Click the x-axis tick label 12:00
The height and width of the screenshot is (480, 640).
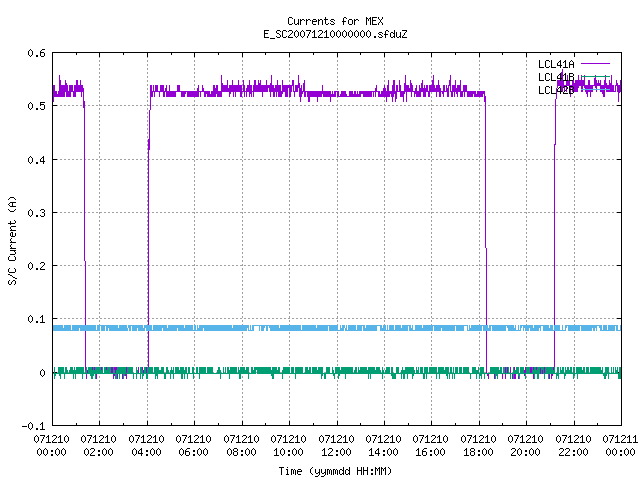336,452
